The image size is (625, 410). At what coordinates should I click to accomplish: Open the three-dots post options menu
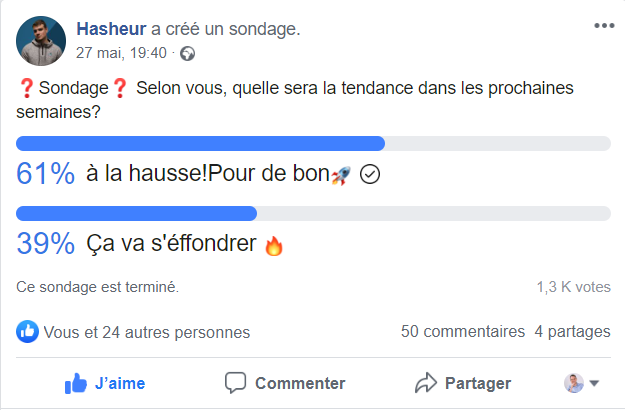pyautogui.click(x=603, y=26)
